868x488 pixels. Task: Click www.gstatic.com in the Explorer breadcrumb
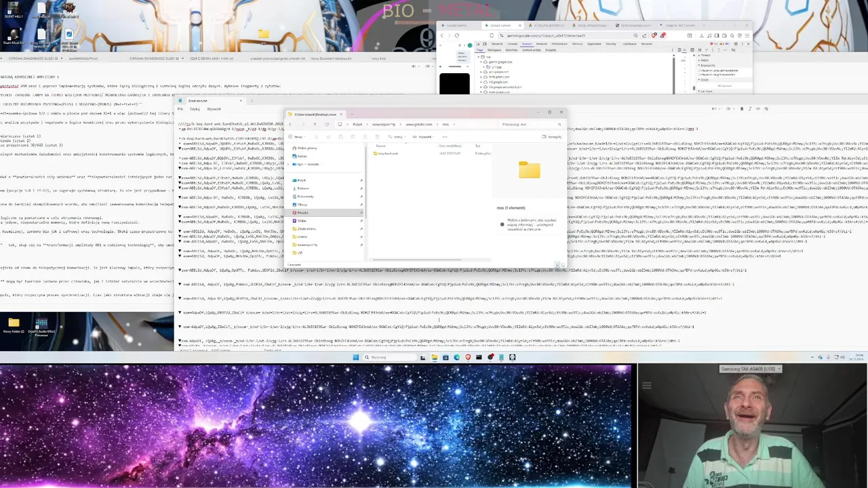[x=419, y=125]
